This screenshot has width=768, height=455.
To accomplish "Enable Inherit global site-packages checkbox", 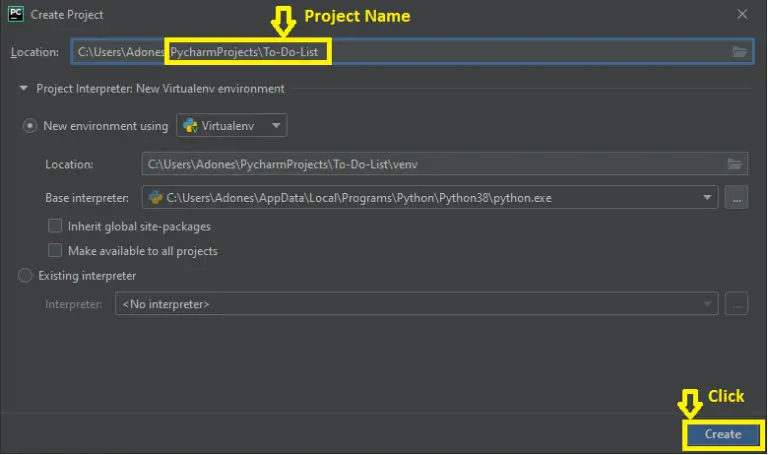I will 55,226.
